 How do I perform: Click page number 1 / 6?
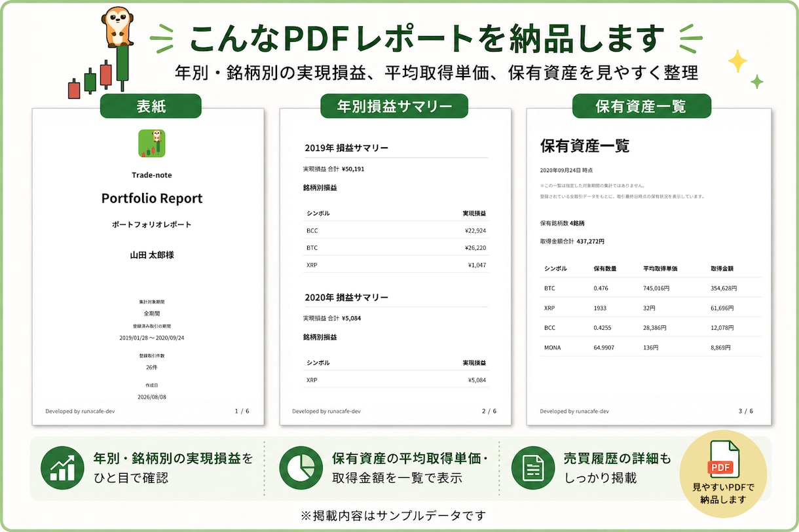click(x=242, y=411)
